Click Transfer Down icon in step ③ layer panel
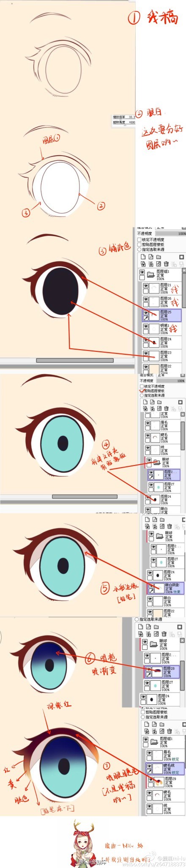The height and width of the screenshot is (868, 186). (x=143, y=264)
